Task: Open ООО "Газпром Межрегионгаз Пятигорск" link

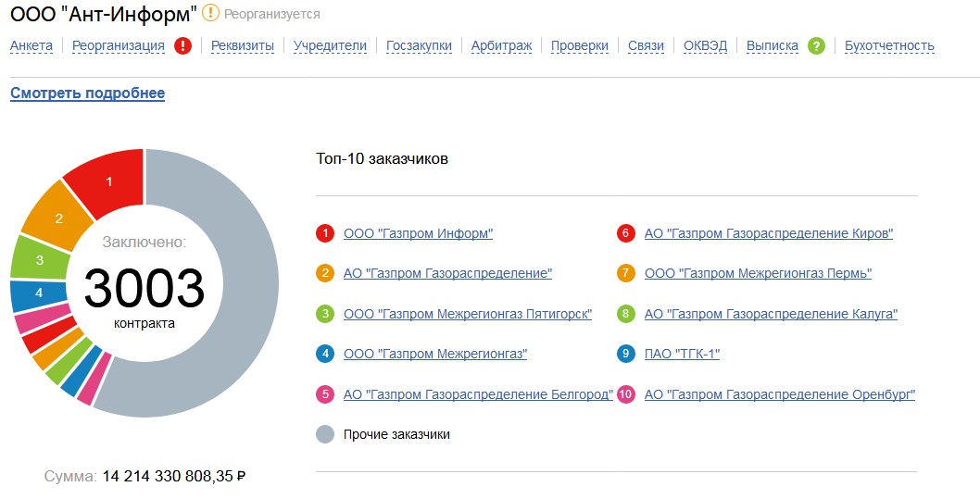Action: click(468, 314)
